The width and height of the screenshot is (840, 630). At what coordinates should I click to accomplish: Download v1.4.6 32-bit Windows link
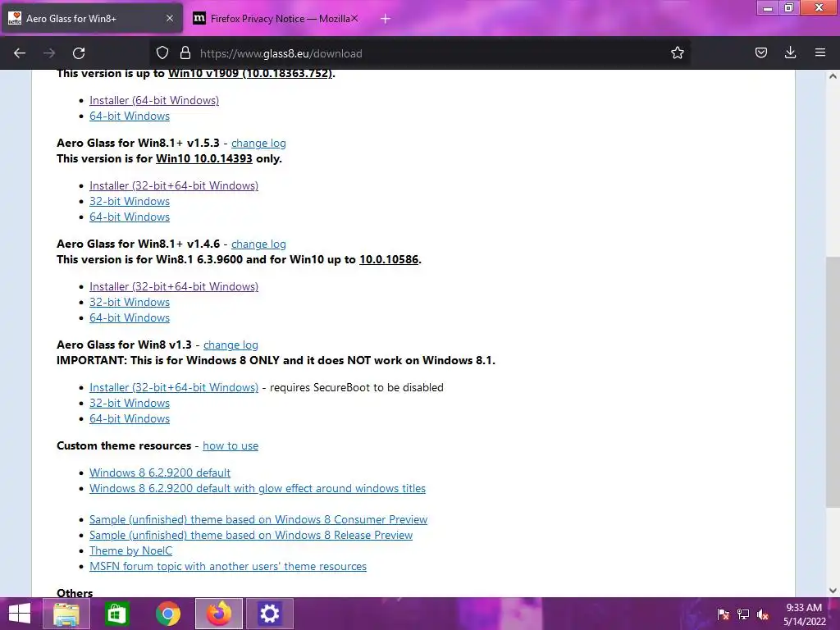click(x=130, y=302)
